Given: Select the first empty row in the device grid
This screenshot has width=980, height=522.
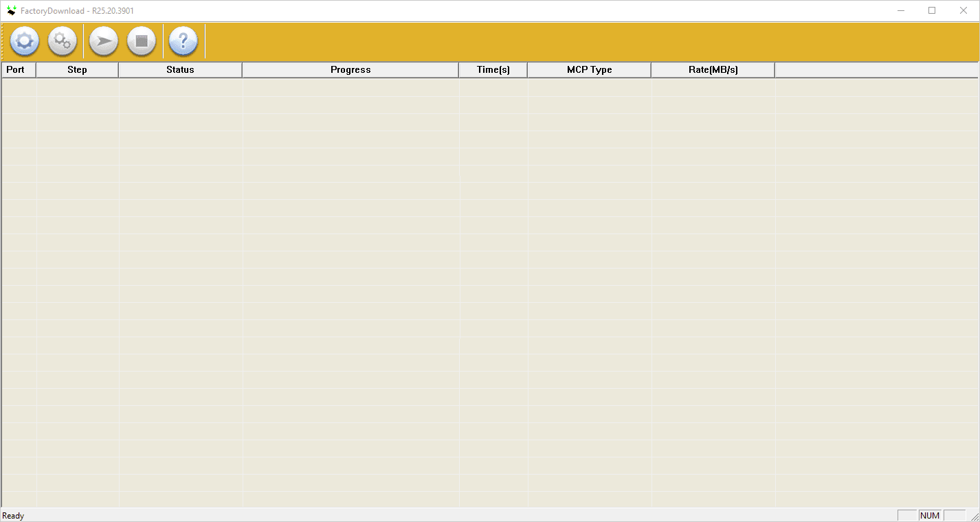Looking at the screenshot, I should (275, 84).
